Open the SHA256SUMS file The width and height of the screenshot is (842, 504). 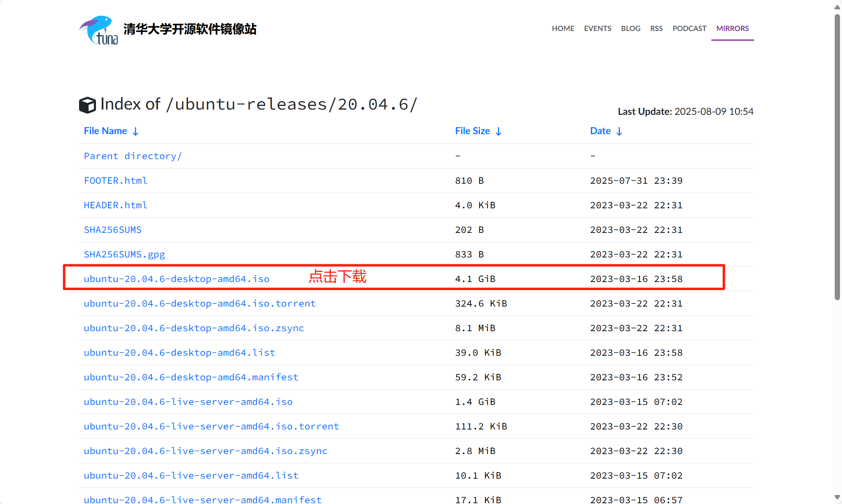(113, 230)
